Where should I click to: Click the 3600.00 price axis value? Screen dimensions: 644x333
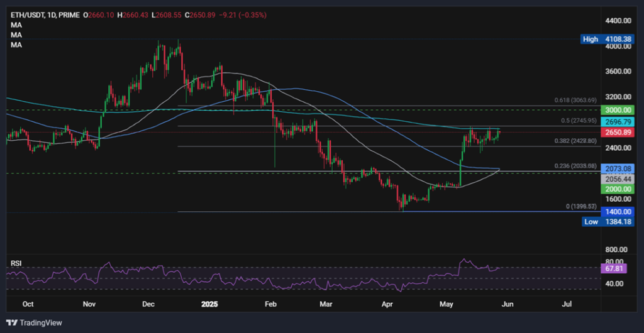[x=618, y=72]
